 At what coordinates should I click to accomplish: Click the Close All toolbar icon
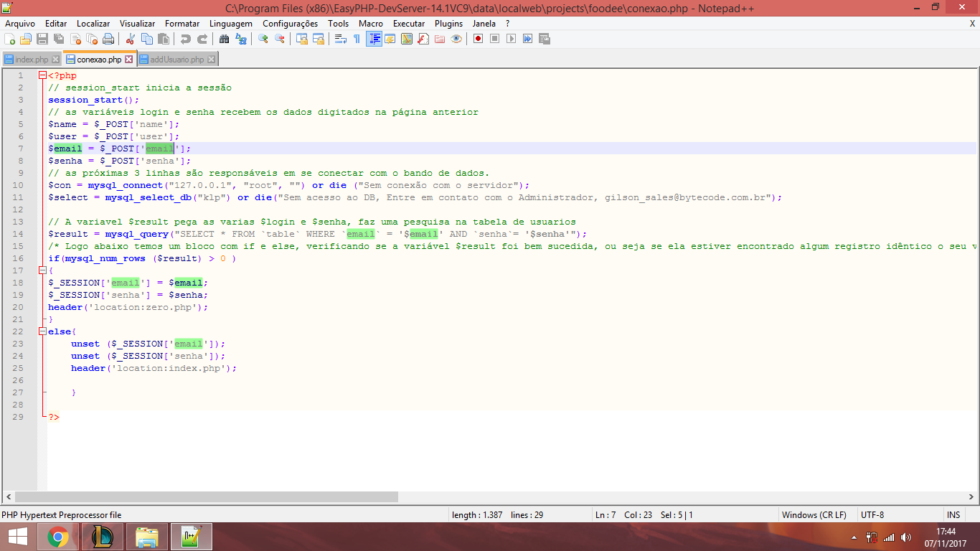click(x=92, y=39)
